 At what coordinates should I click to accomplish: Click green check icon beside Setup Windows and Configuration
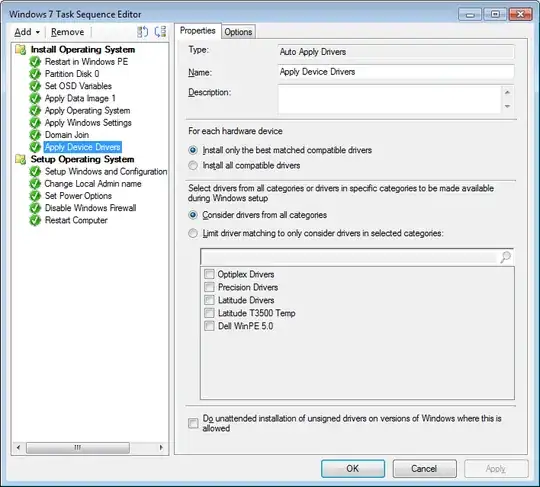pos(35,172)
